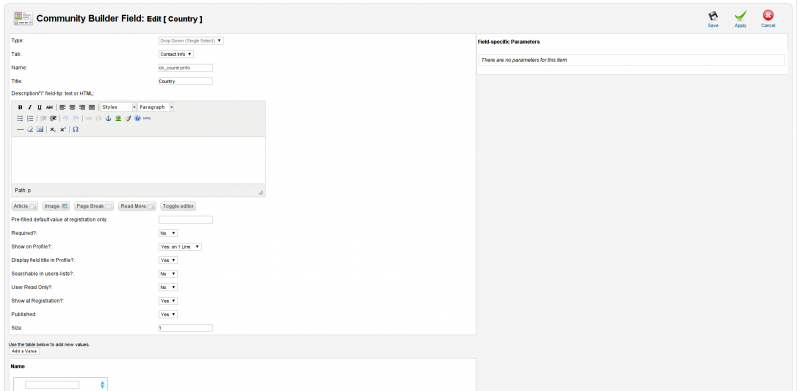Insert a horizontal rule line
800x391 pixels.
20,130
